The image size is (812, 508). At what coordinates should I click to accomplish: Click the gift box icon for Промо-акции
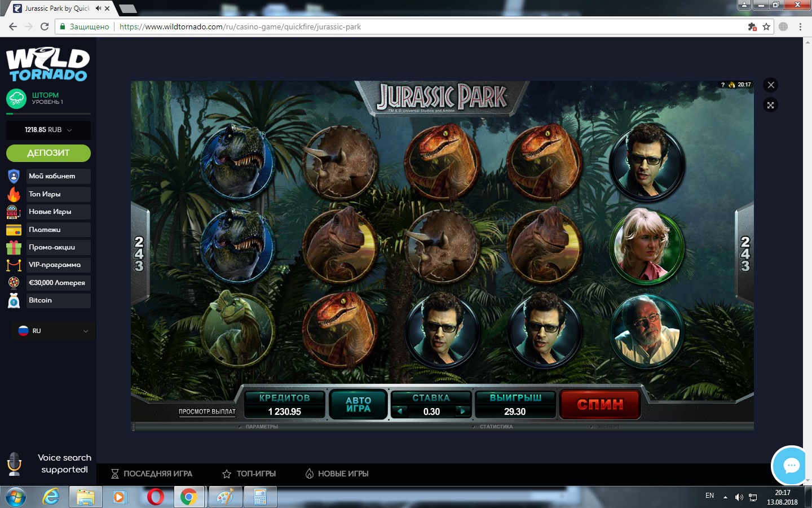click(14, 247)
